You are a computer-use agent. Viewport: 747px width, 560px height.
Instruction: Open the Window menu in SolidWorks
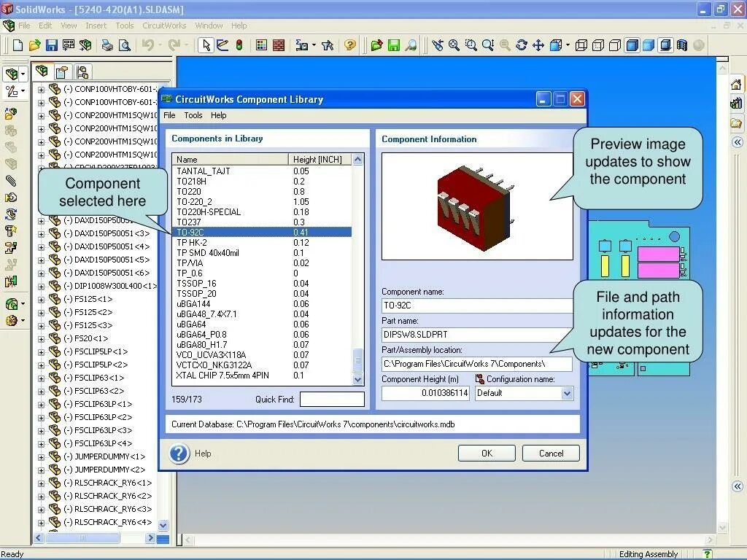coord(209,26)
